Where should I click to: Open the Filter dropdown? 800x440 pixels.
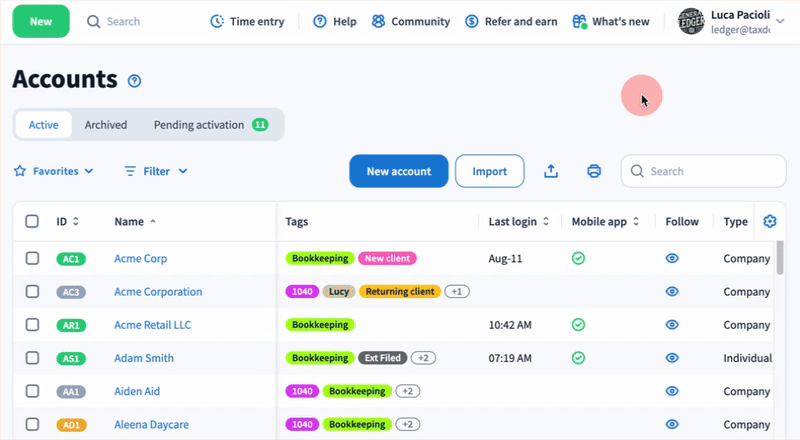pos(156,171)
